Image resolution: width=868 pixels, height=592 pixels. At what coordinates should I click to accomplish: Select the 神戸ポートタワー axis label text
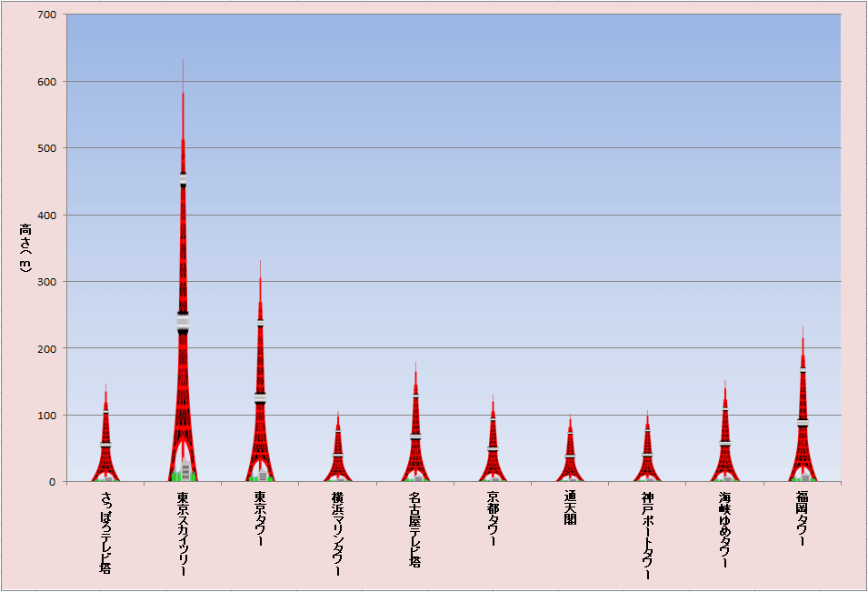(647, 536)
